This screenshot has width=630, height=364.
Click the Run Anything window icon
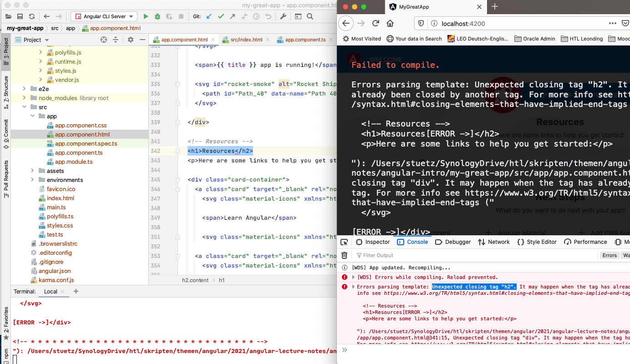(x=298, y=16)
